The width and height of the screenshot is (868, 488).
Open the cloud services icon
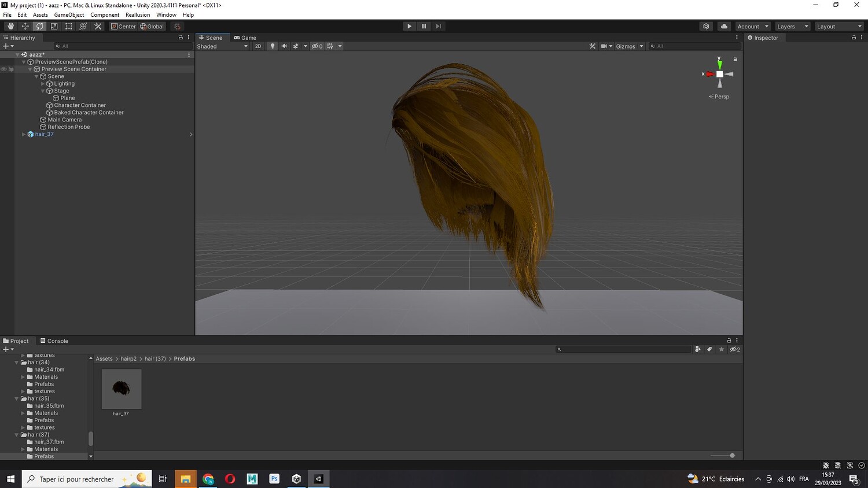point(724,26)
